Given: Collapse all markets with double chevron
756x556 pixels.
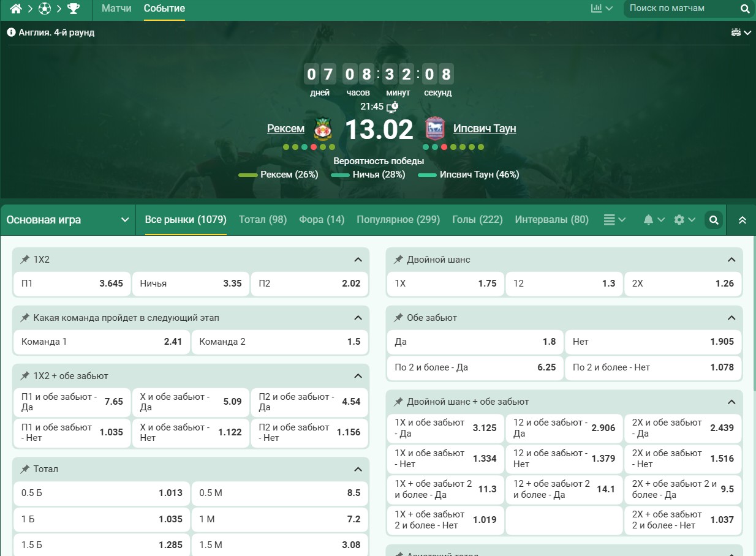Looking at the screenshot, I should (742, 220).
